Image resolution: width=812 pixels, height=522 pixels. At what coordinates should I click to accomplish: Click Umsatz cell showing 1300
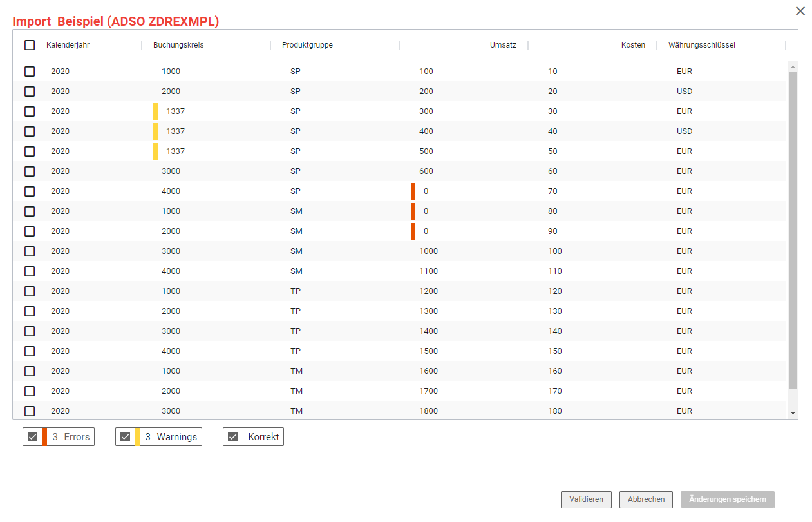[x=428, y=311]
